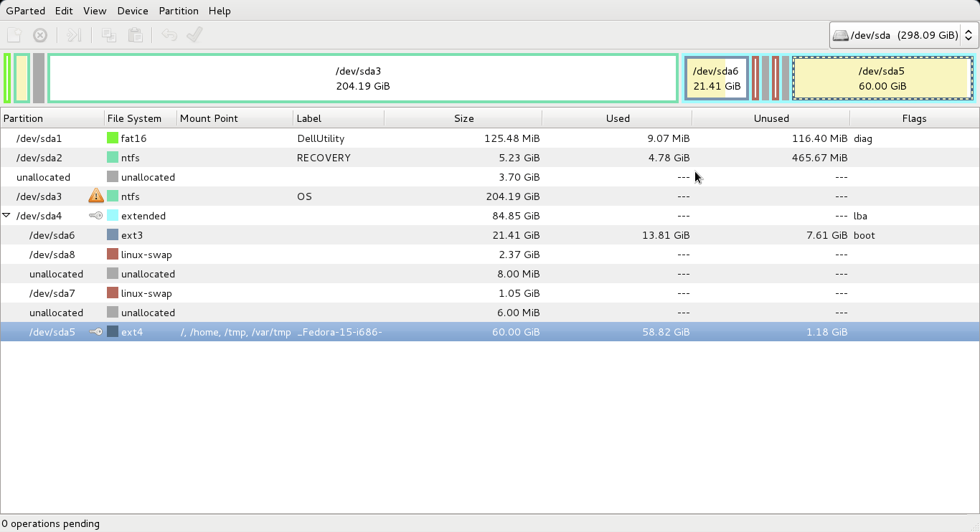The image size is (980, 532).
Task: Click the New partition toolbar icon
Action: pyautogui.click(x=13, y=34)
